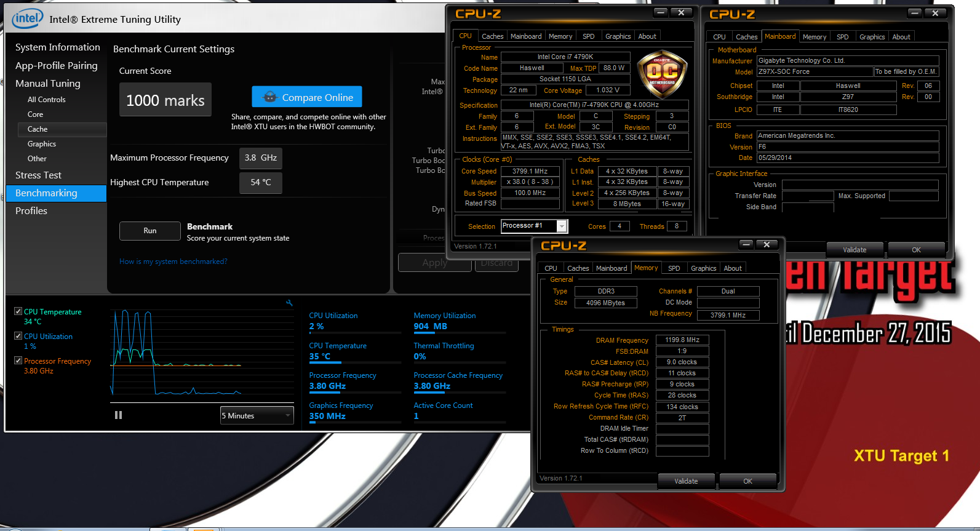Click the Thermal Throttling 0% reading
Viewport: 980px width, 531px height.
coord(420,356)
